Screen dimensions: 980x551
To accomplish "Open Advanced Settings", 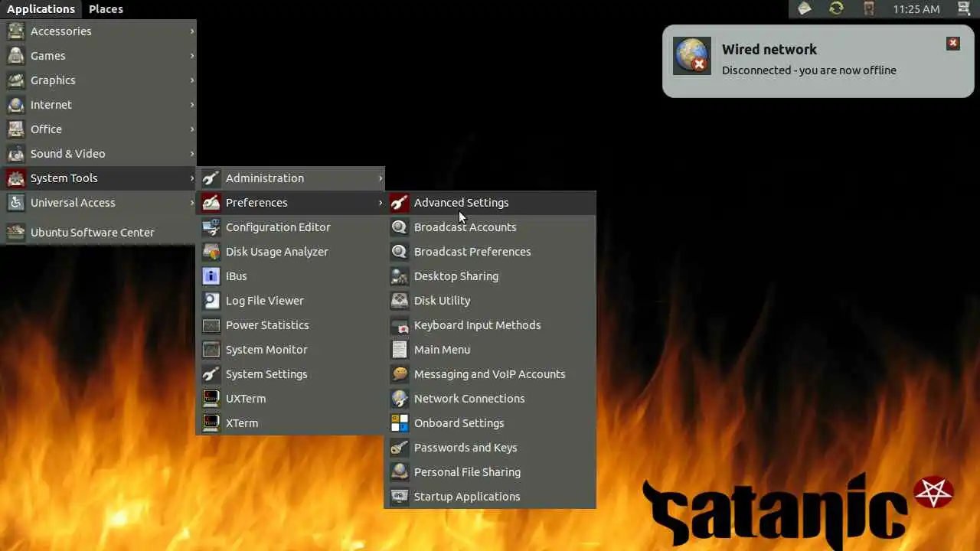I will (x=490, y=203).
